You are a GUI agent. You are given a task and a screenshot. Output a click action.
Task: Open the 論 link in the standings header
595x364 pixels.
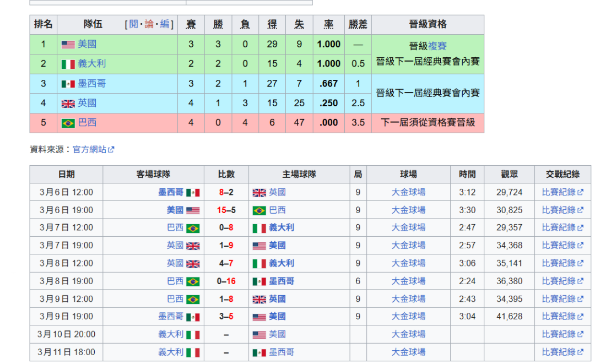pos(149,24)
